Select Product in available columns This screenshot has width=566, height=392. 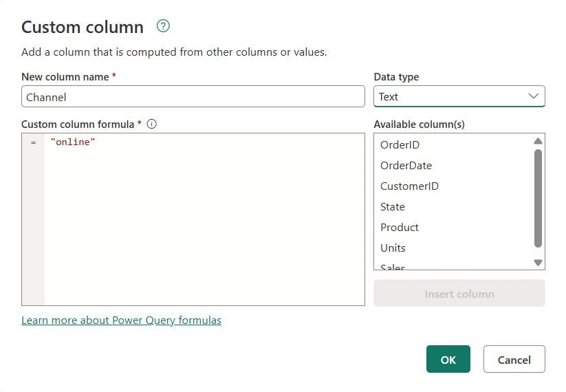click(x=400, y=227)
